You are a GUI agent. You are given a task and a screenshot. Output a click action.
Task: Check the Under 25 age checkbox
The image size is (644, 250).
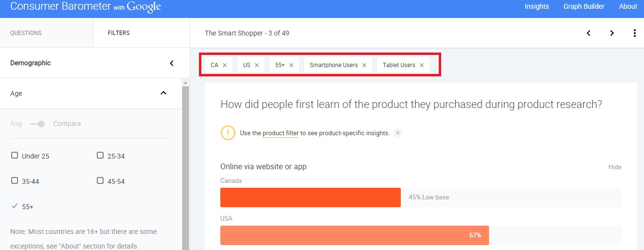[15, 156]
